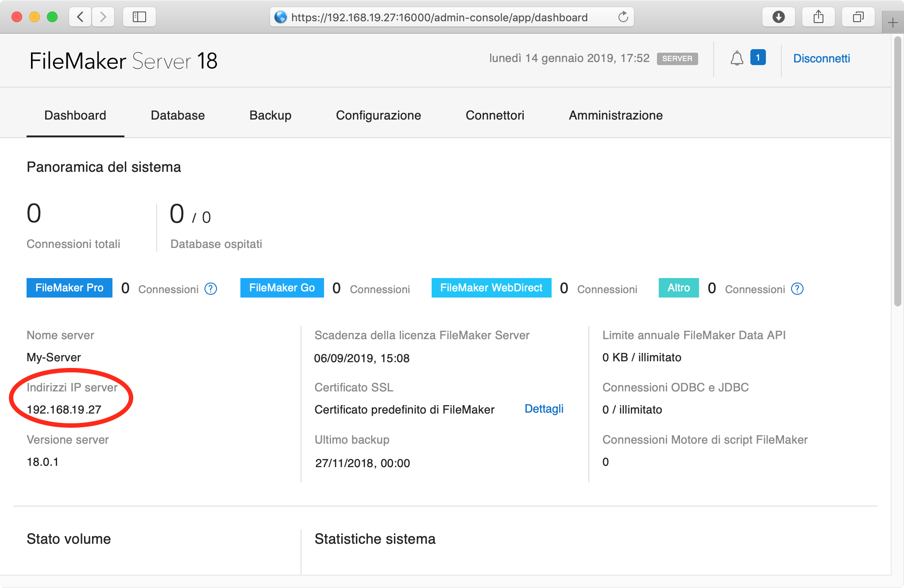Click the date lunedì 14 gennaio 2019, 17:52

[569, 58]
